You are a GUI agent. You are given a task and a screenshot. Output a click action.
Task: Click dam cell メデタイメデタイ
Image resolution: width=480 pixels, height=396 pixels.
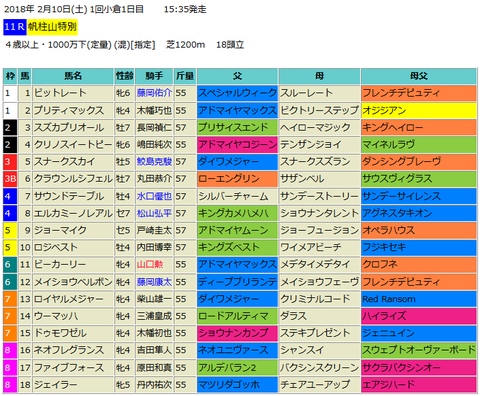[319, 265]
